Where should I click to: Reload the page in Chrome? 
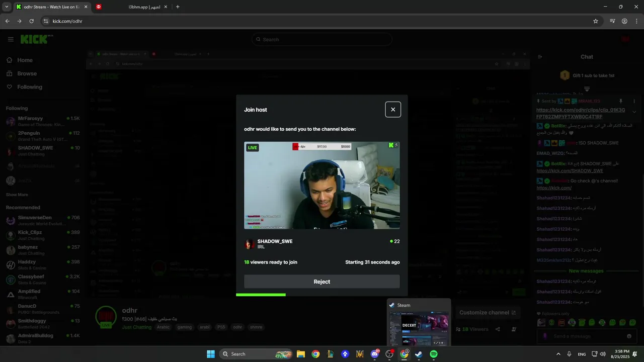click(x=31, y=21)
